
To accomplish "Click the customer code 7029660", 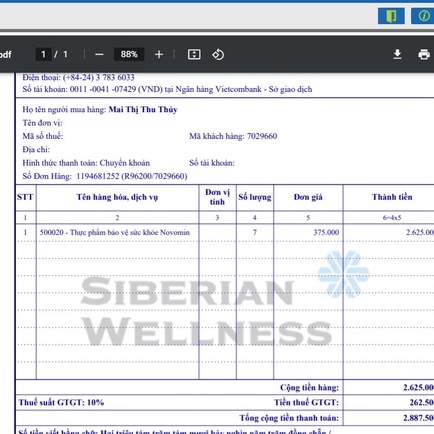I will [262, 136].
